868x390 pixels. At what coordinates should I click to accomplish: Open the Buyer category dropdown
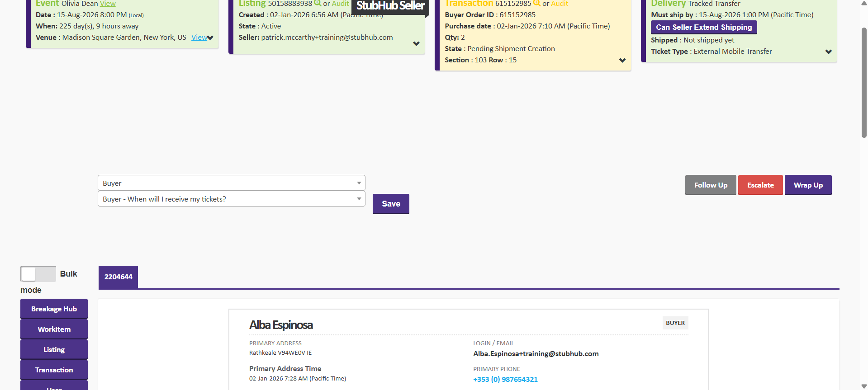click(x=231, y=183)
